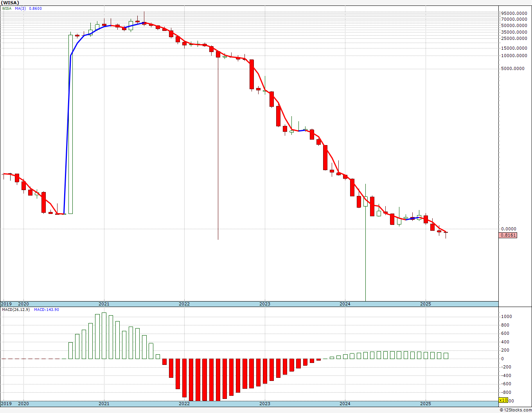Click the 95000.0000 price axis label
532x413 pixels.
click(x=514, y=13)
